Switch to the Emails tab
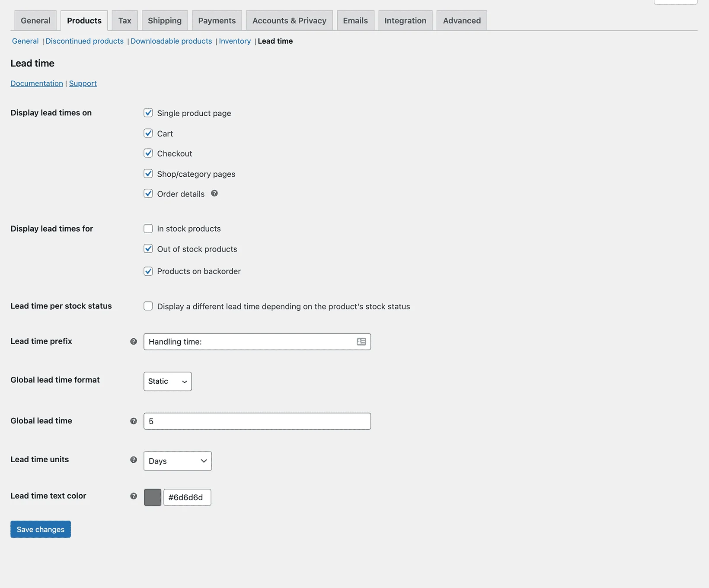 pos(355,20)
